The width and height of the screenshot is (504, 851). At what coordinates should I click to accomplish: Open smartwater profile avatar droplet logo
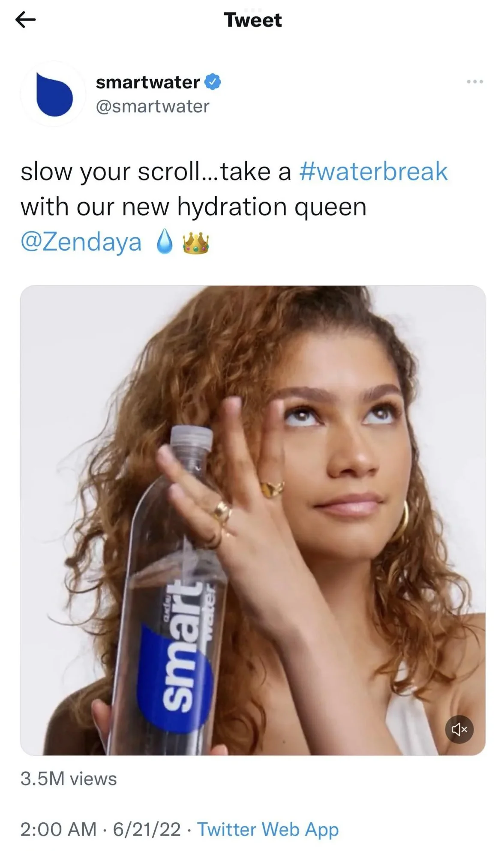53,94
